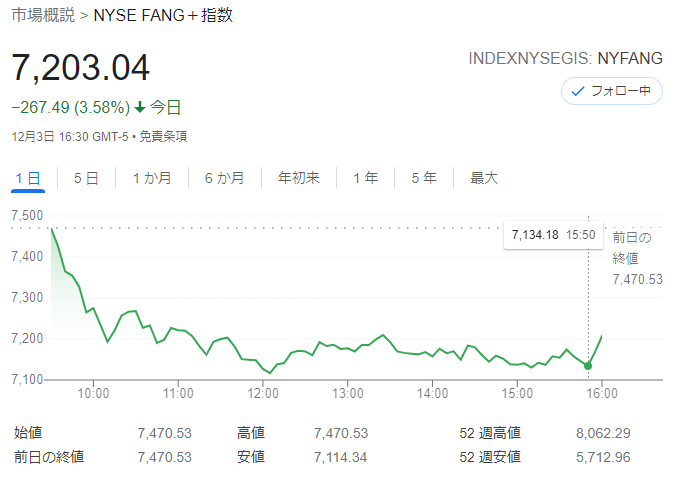Click the 市場概説 breadcrumb link
The height and width of the screenshot is (480, 677).
tap(43, 16)
